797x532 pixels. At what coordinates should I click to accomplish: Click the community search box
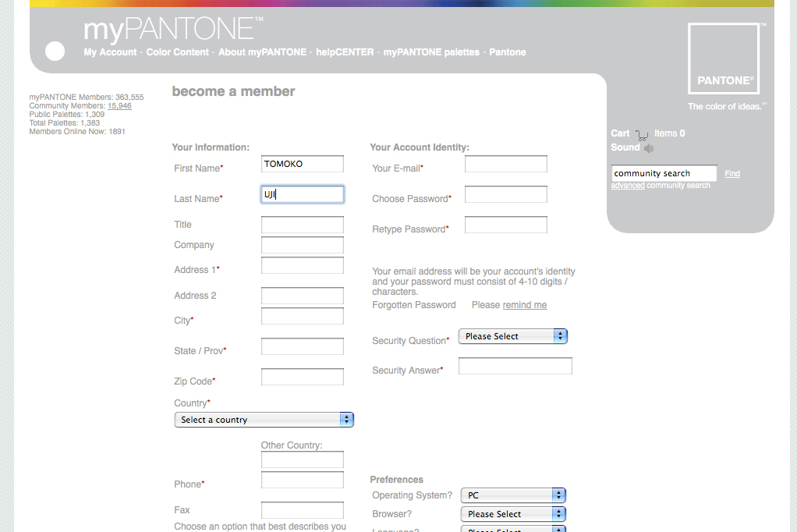coord(664,173)
